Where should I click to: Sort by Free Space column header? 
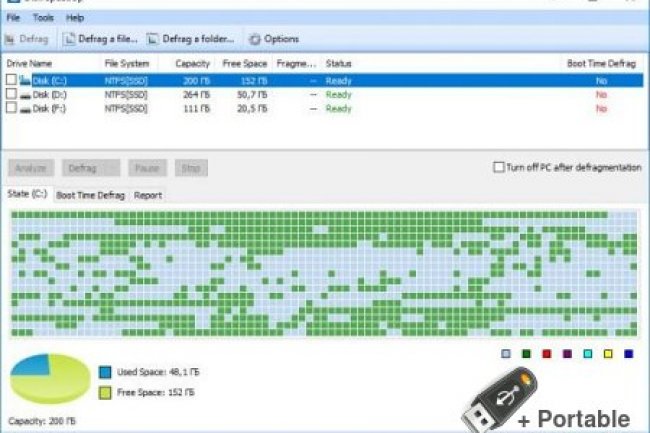click(x=245, y=63)
